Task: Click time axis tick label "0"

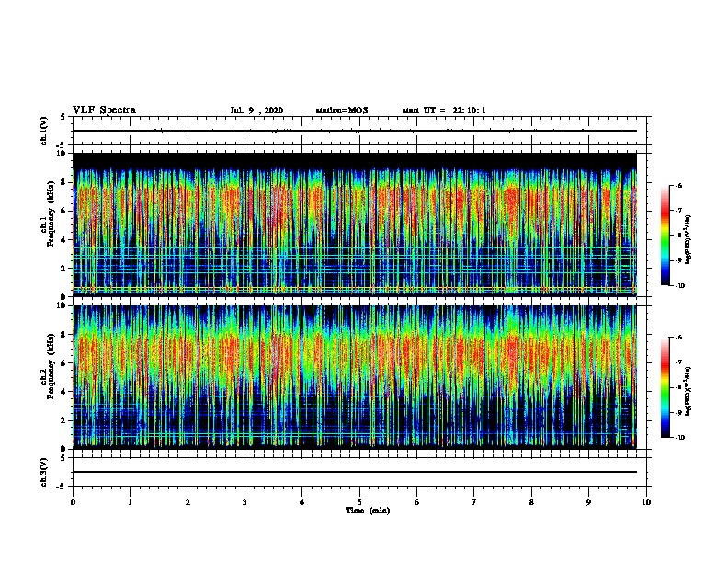Action: [x=73, y=502]
